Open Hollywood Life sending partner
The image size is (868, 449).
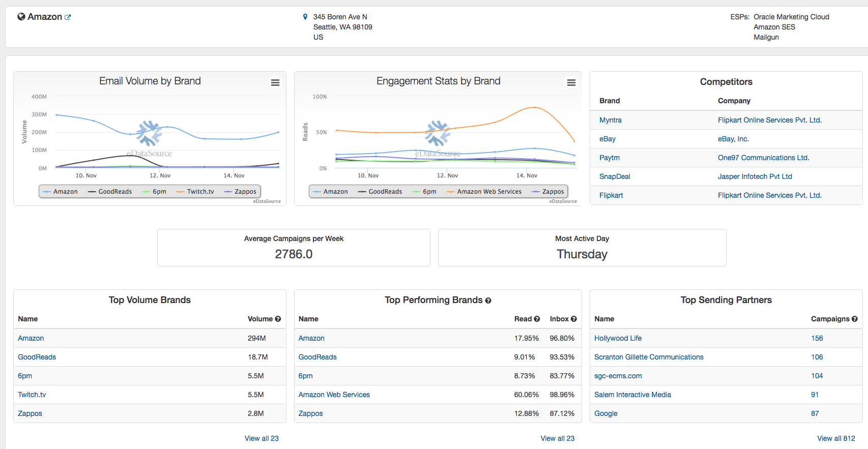(x=618, y=338)
